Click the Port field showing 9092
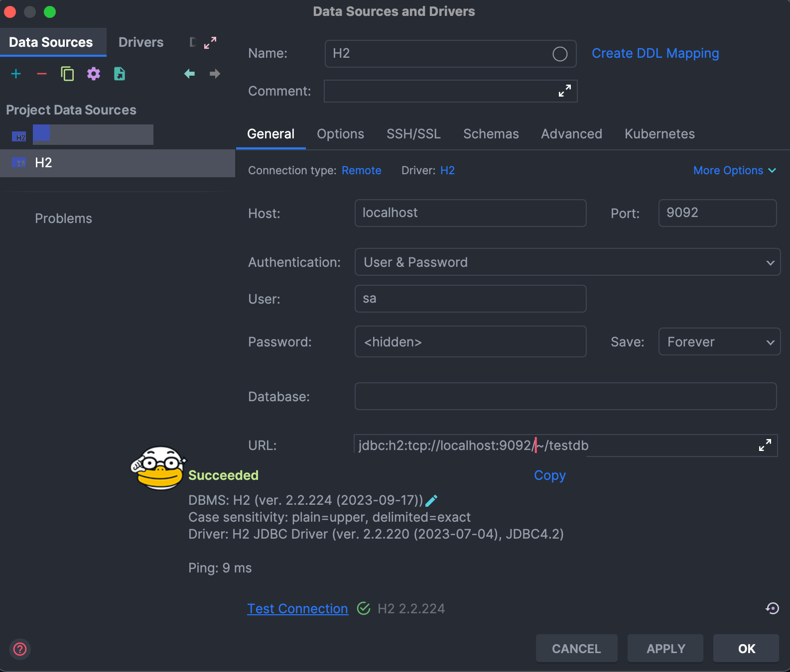Image resolution: width=790 pixels, height=672 pixels. pos(717,213)
